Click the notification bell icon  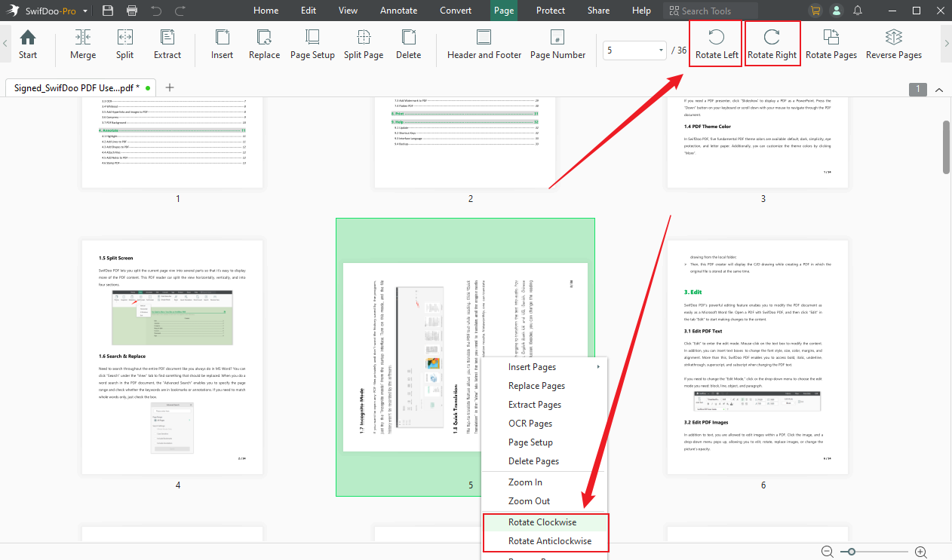858,10
